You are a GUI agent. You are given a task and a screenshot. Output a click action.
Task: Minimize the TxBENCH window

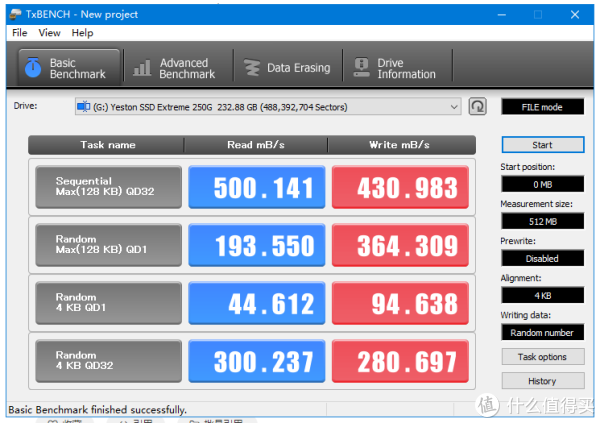coord(502,15)
